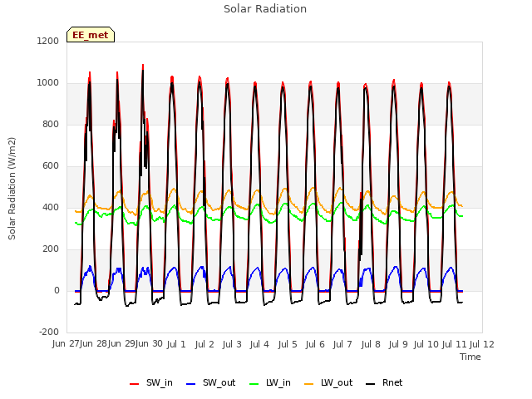The height and width of the screenshot is (399, 532).
Task: Click the Jul 12 x-axis date label
Action: (482, 344)
